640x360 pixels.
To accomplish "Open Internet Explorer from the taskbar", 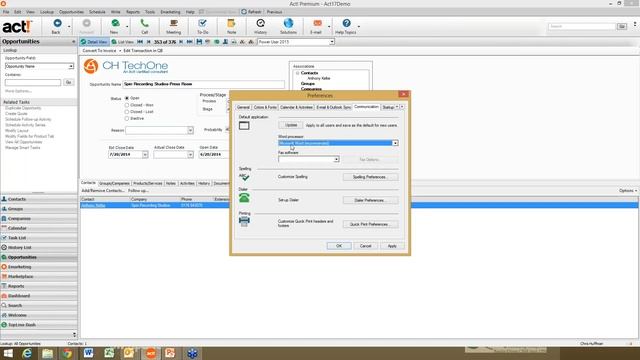I will pyautogui.click(x=27, y=353).
